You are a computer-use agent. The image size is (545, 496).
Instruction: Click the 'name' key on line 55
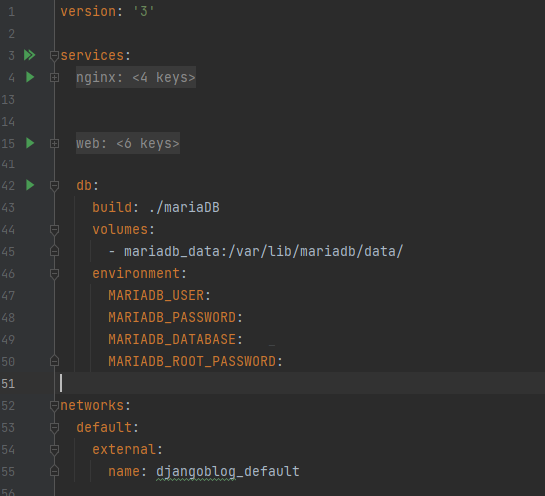pyautogui.click(x=124, y=471)
